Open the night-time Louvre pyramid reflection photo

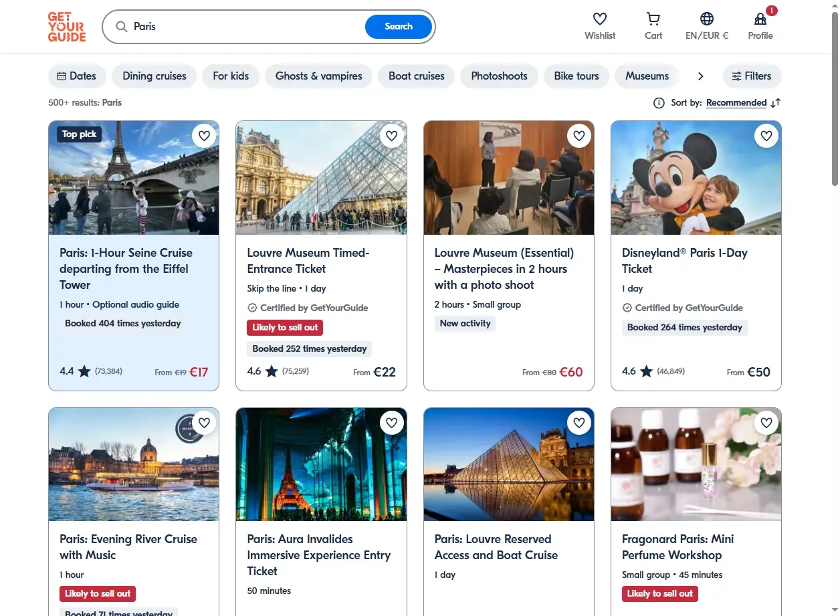509,465
